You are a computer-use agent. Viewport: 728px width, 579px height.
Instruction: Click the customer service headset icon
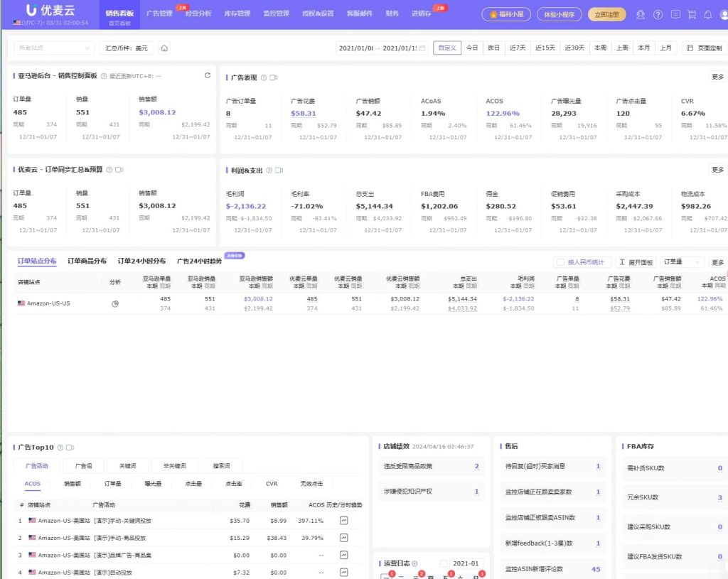(x=641, y=14)
